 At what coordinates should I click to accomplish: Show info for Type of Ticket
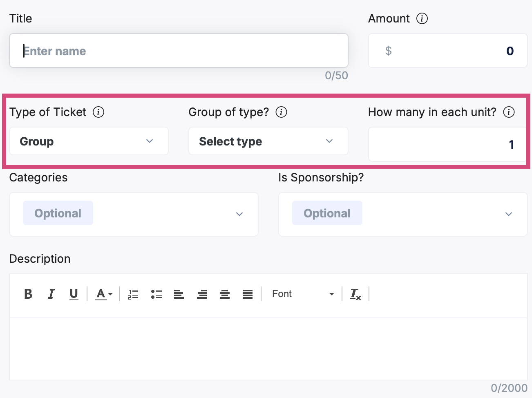click(98, 112)
